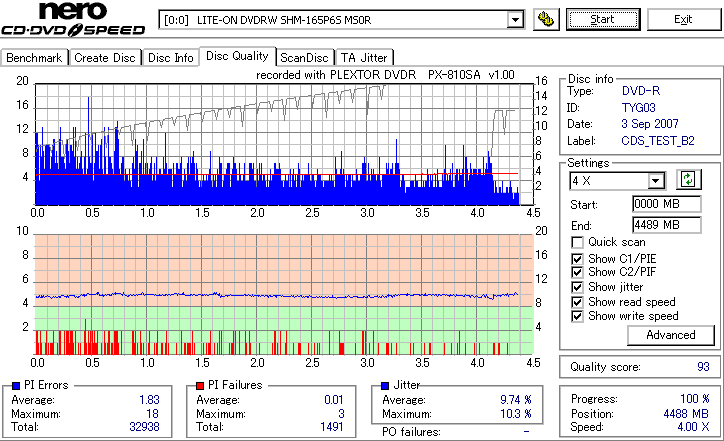This screenshot has width=724, height=441.
Task: Click the blue PI Errors legend square
Action: click(16, 386)
